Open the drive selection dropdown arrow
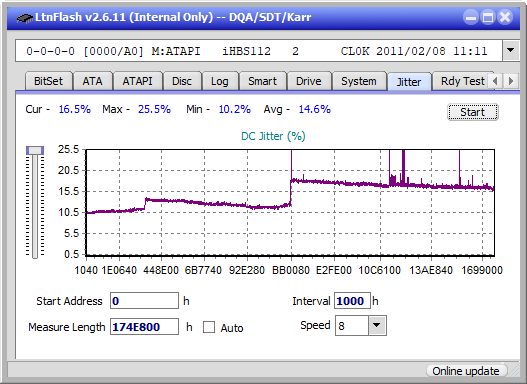 (511, 51)
